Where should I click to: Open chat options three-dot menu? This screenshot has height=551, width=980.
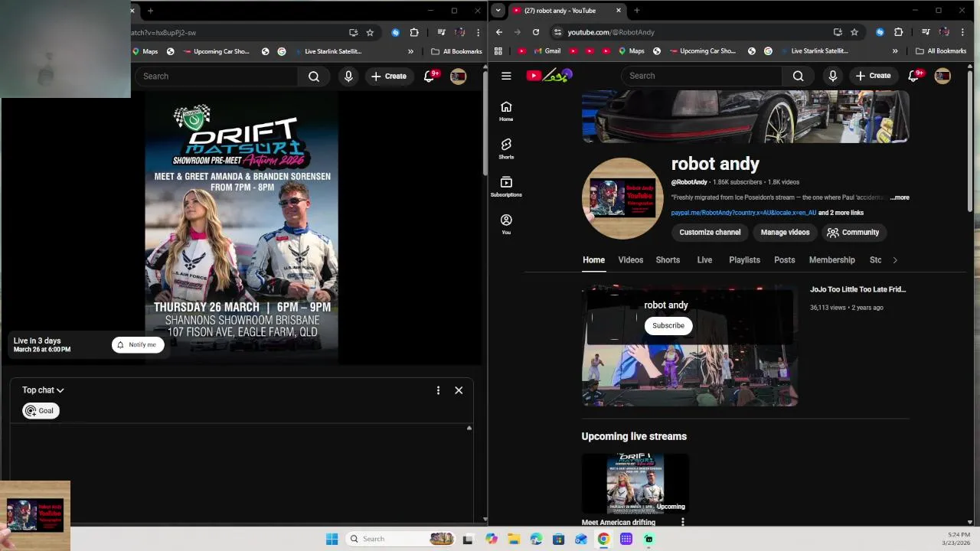point(438,390)
